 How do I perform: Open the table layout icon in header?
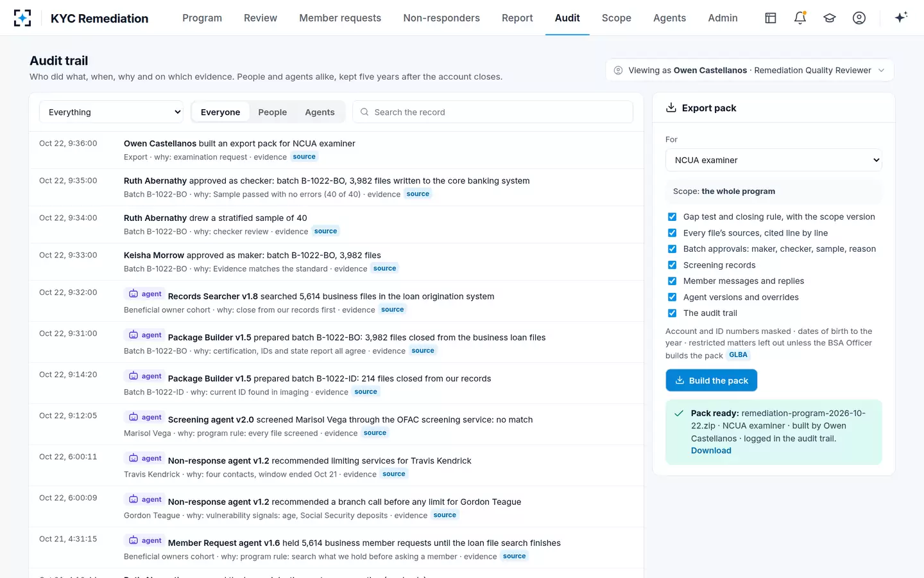click(771, 18)
